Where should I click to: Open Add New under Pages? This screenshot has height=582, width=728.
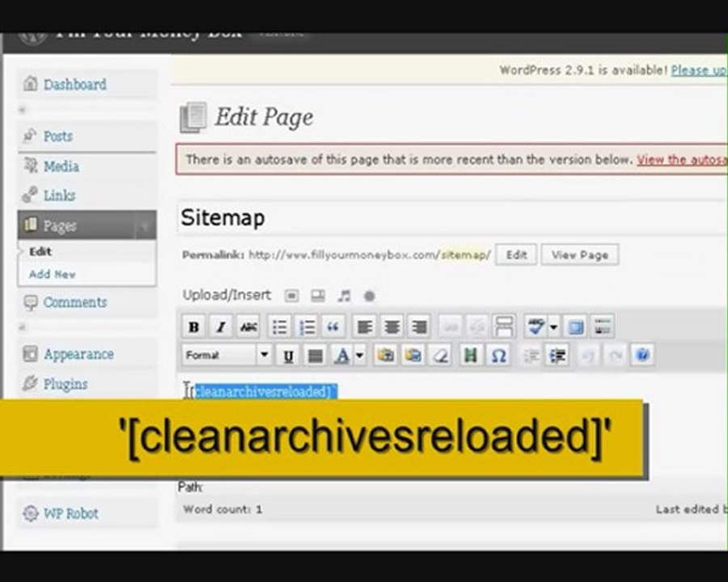coord(52,274)
